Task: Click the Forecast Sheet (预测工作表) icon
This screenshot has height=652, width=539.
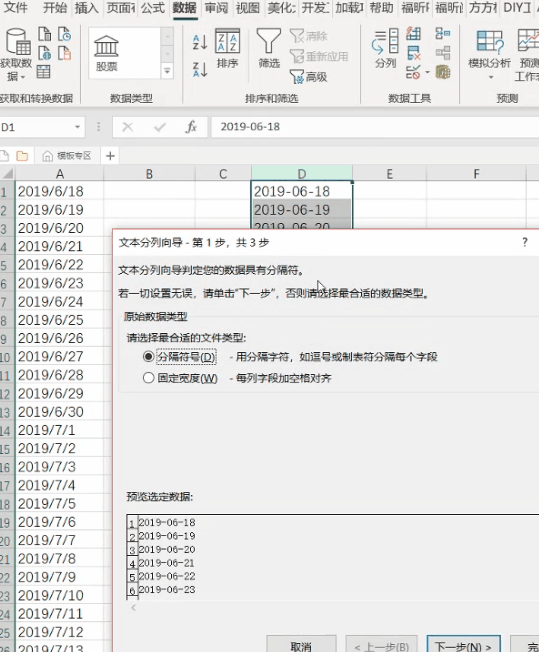Action: click(528, 54)
